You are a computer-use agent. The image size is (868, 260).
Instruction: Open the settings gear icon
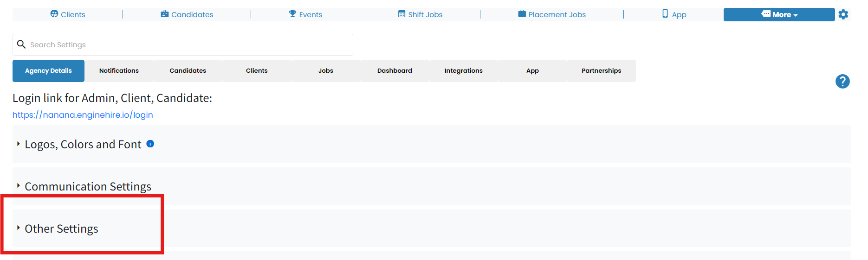pyautogui.click(x=843, y=14)
